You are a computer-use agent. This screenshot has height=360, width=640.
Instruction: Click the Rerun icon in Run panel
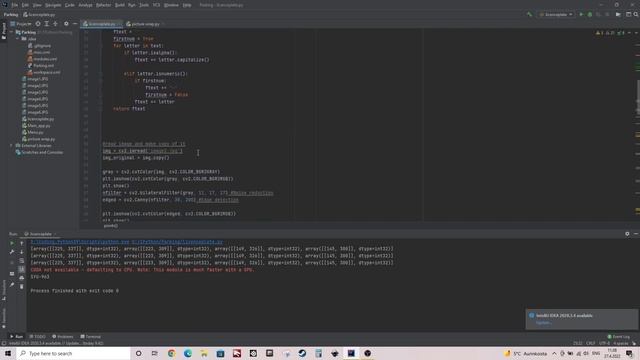pos(12,243)
